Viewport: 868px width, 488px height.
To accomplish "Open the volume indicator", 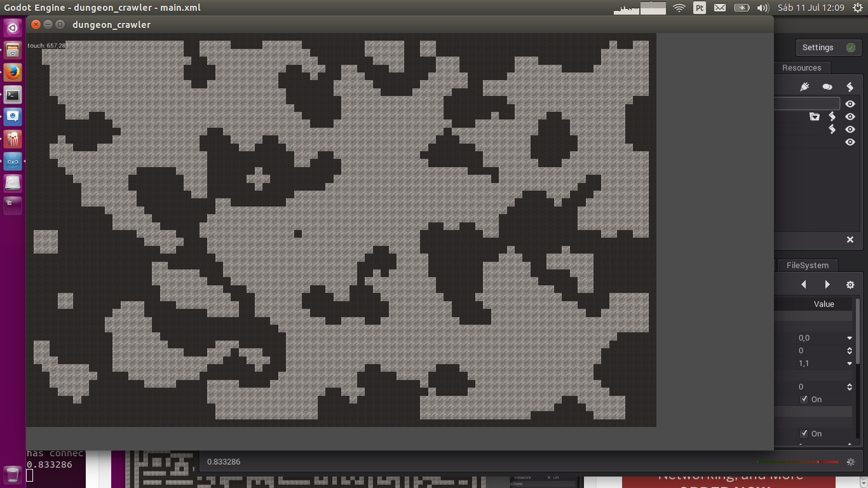I will tap(763, 8).
